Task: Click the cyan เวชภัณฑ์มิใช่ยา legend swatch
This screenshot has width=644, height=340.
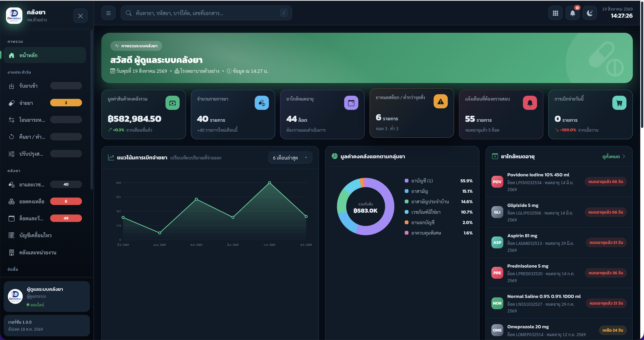Action: point(406,212)
